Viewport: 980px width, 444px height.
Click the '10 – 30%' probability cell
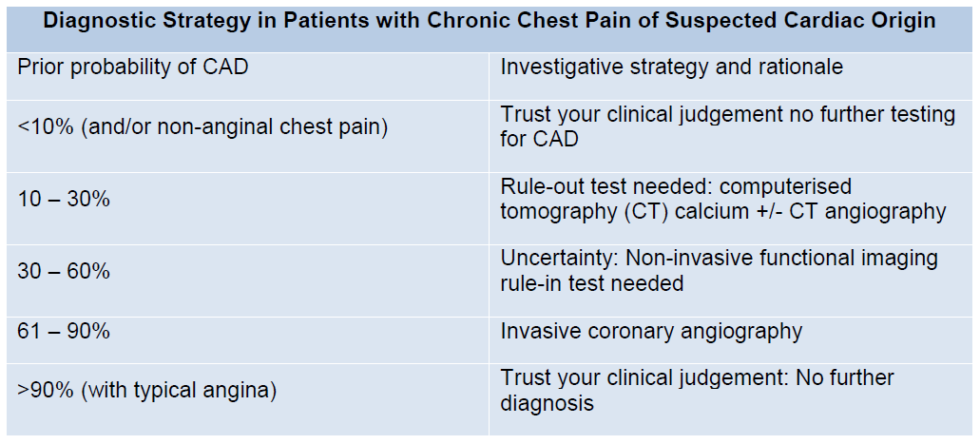(247, 208)
